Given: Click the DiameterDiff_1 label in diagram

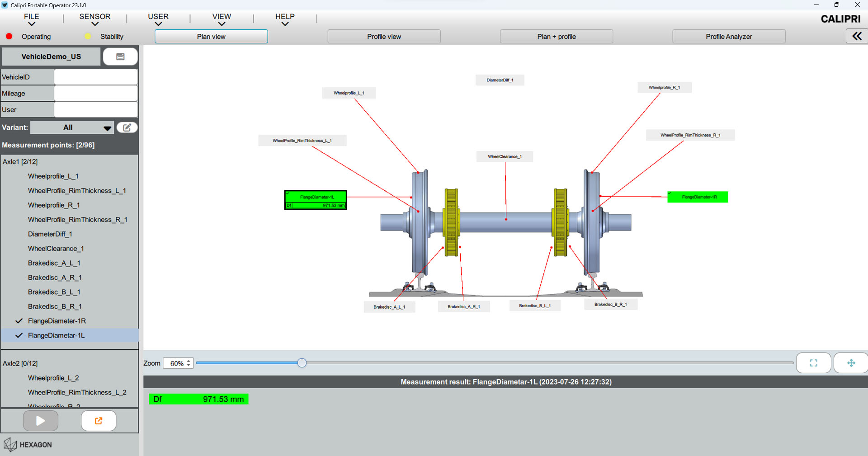Looking at the screenshot, I should coord(500,80).
